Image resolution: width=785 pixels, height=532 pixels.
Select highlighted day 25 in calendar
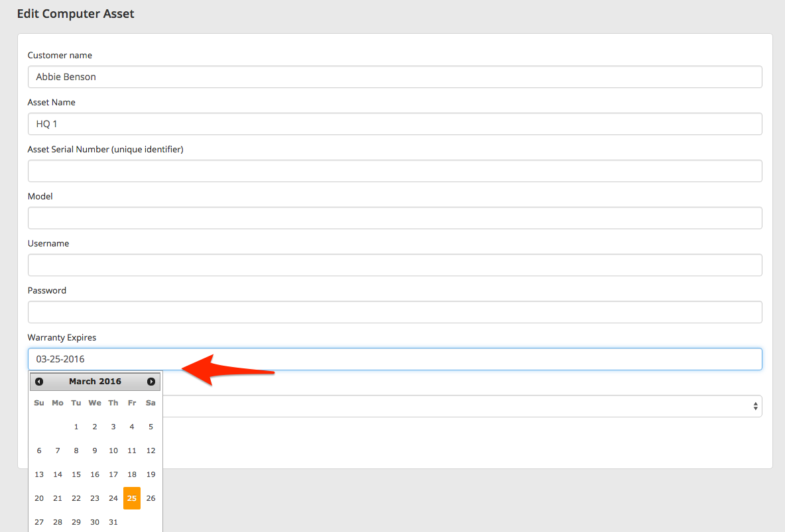click(x=132, y=498)
